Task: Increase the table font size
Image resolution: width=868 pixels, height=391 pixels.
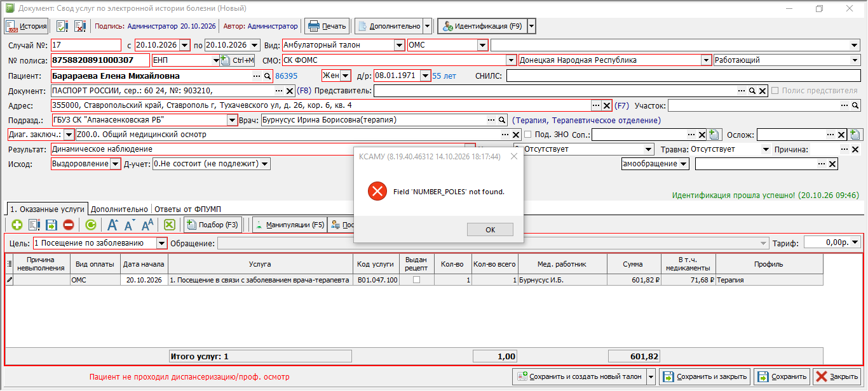Action: click(113, 225)
